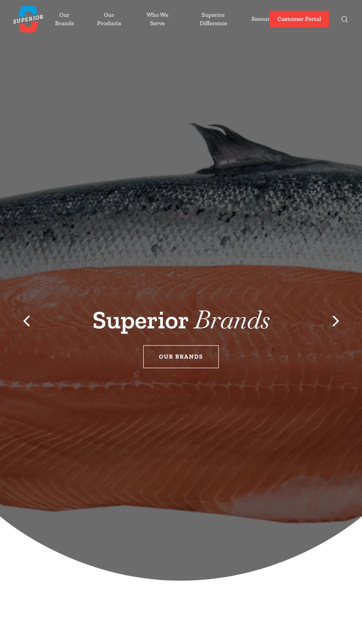Open the Our Products navigation menu

109,19
